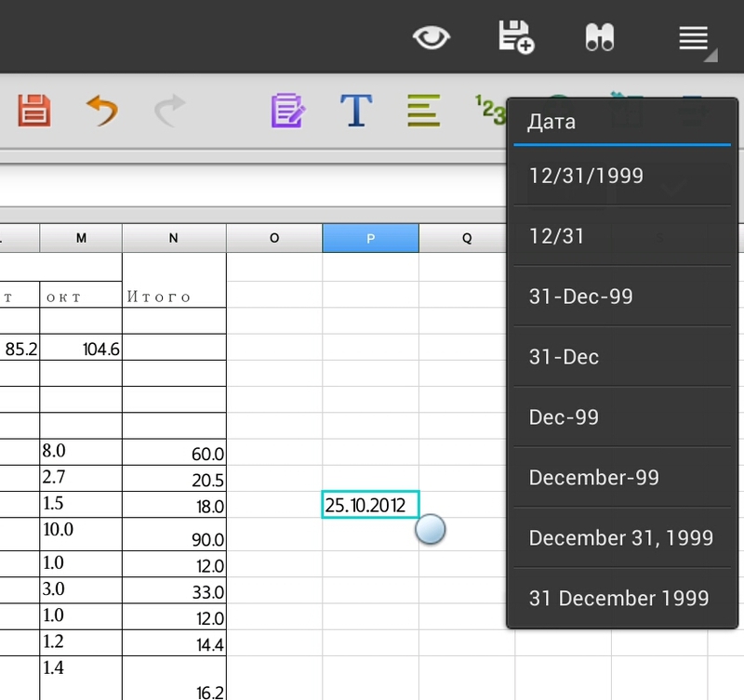744x700 pixels.
Task: Select the cell with value 104.6
Action: 81,347
